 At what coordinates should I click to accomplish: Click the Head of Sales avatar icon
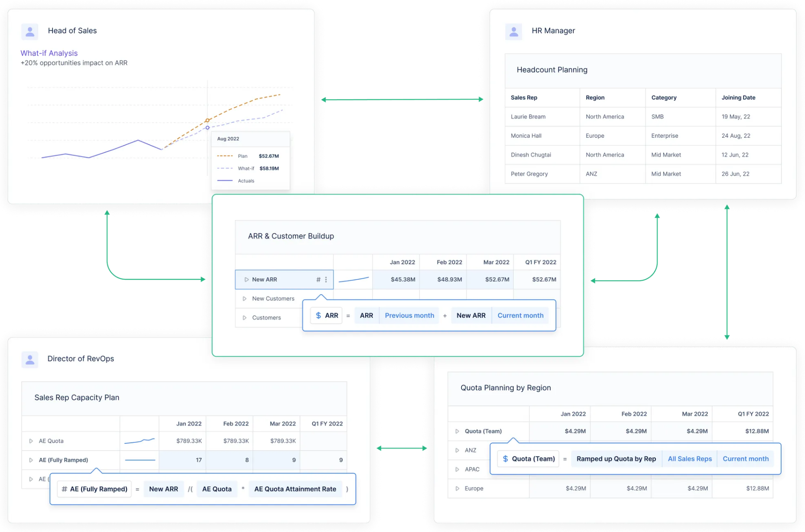(x=29, y=31)
